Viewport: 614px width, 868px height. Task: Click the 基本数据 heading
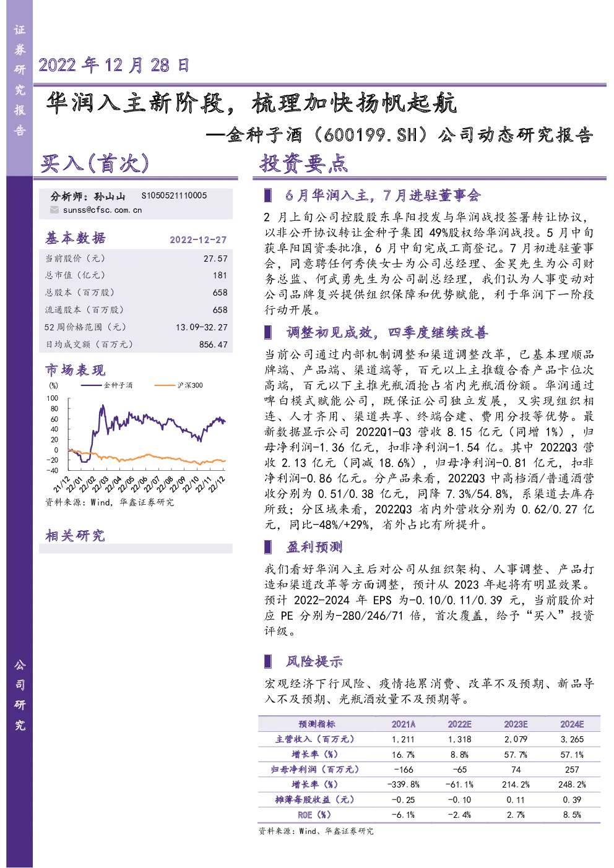click(76, 238)
